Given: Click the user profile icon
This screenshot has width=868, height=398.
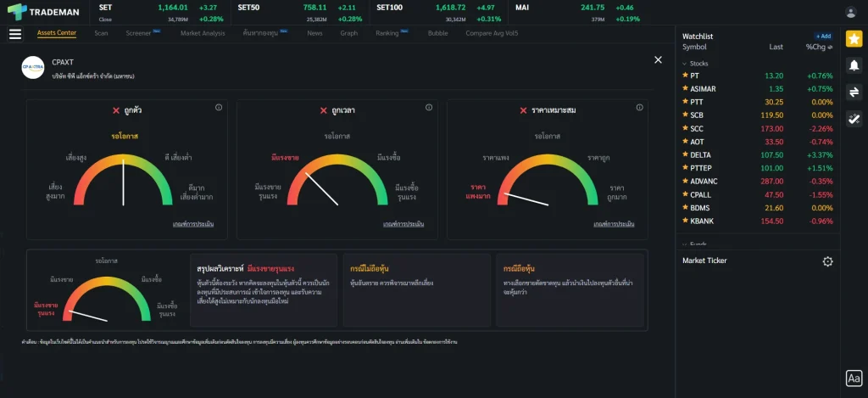Looking at the screenshot, I should [851, 12].
